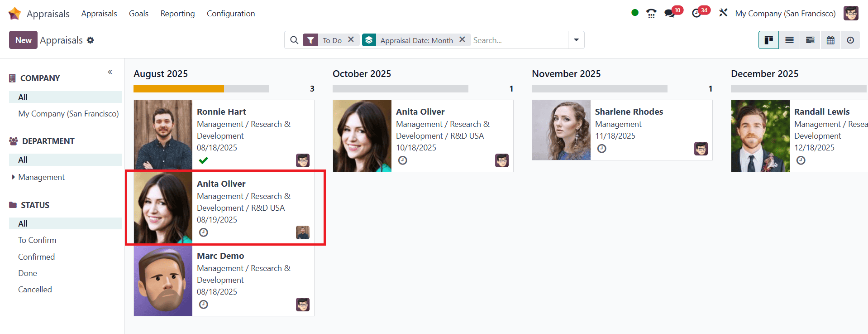The width and height of the screenshot is (868, 334).
Task: Click the Appraisals app name in navbar
Action: click(x=48, y=14)
